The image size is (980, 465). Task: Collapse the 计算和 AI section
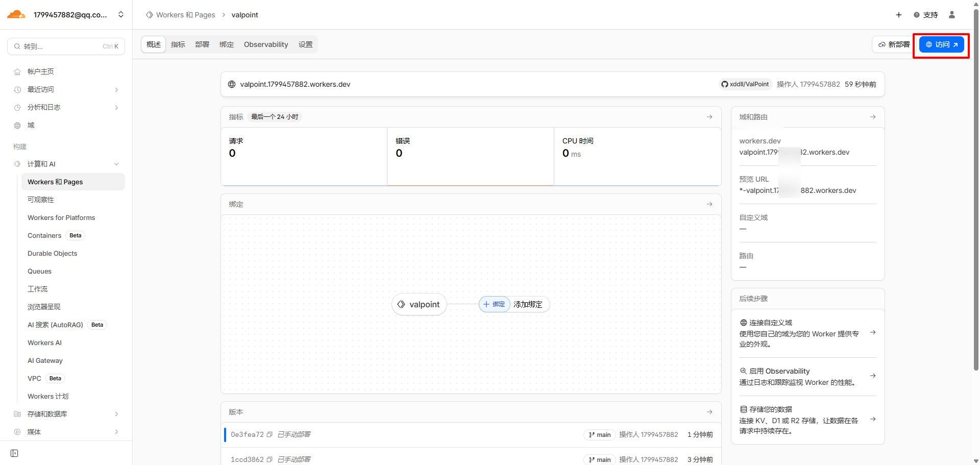[66, 164]
